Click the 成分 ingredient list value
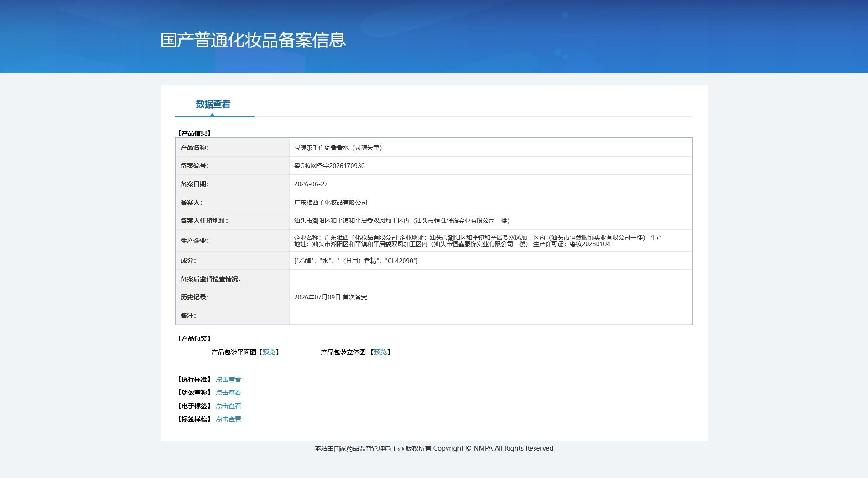Screen dimensions: 868x478 point(356,261)
